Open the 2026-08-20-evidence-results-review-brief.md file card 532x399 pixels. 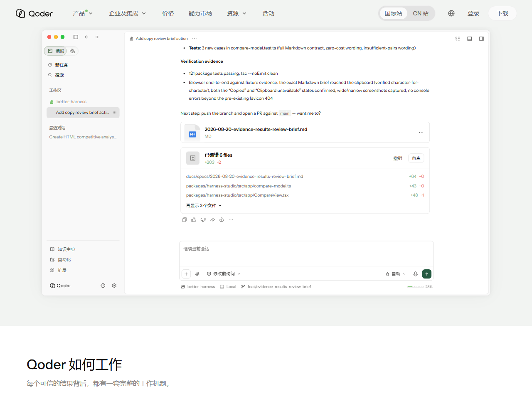click(x=305, y=132)
